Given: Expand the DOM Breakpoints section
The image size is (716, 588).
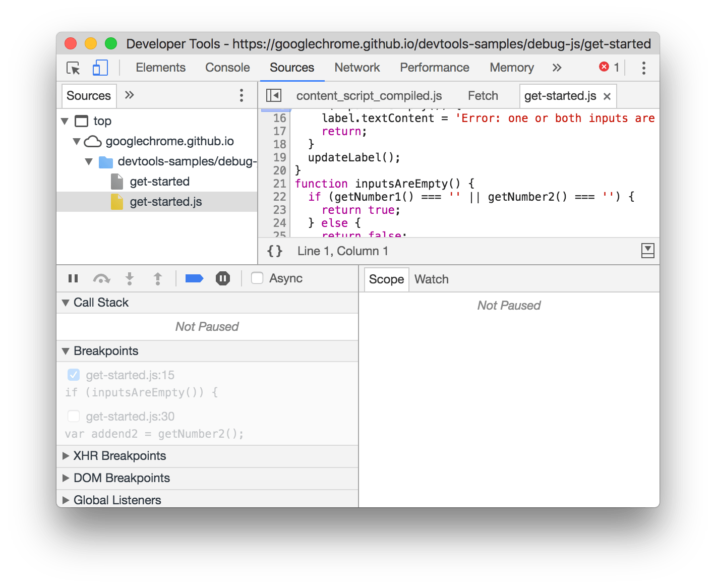Looking at the screenshot, I should pos(65,478).
